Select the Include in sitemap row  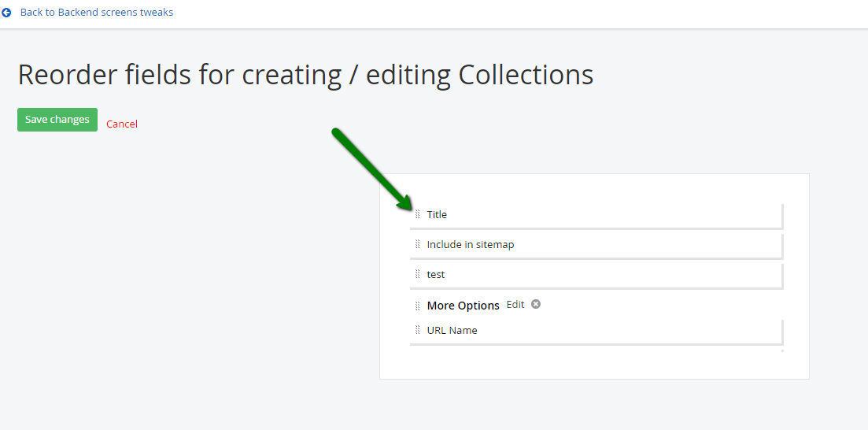(x=597, y=246)
